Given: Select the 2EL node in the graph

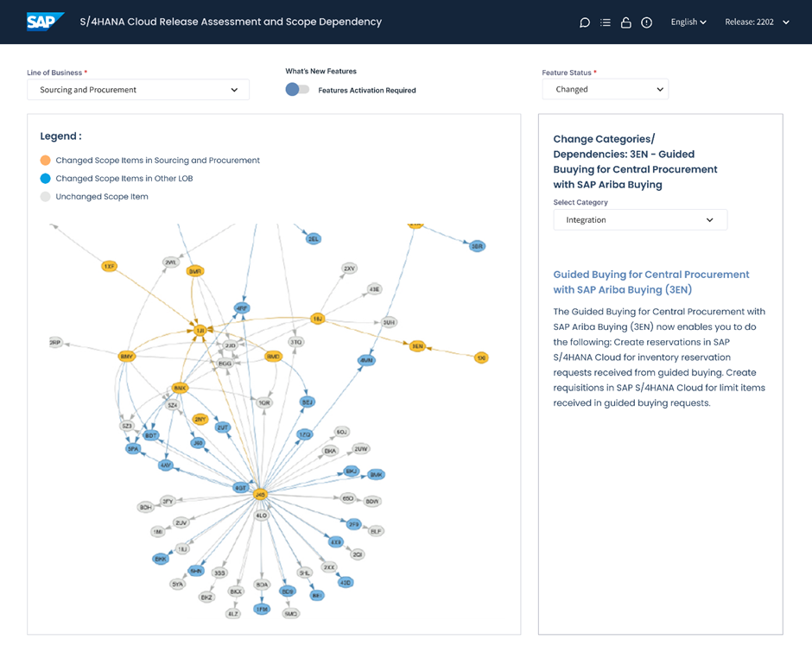Looking at the screenshot, I should point(315,237).
